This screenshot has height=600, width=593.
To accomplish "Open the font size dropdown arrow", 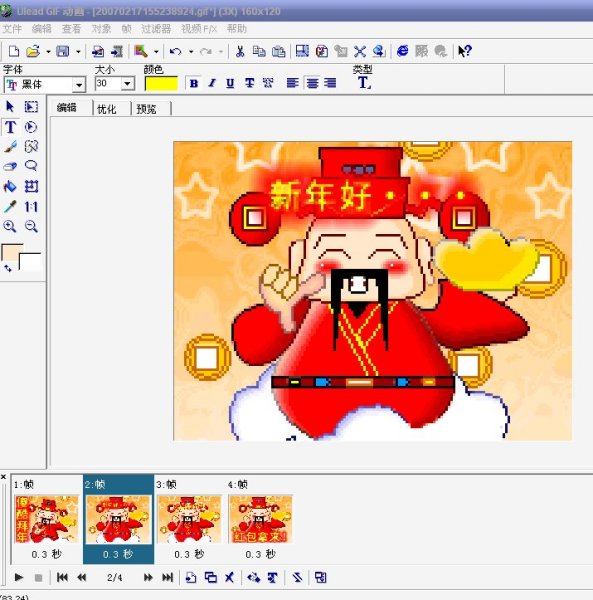I will 127,83.
